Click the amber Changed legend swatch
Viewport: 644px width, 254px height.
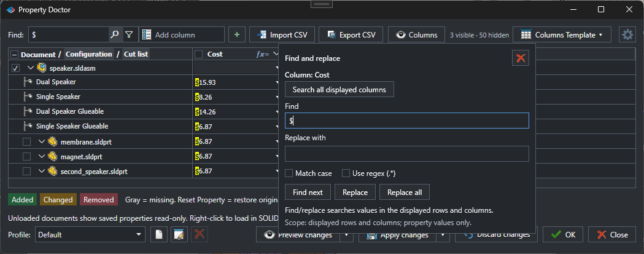58,200
